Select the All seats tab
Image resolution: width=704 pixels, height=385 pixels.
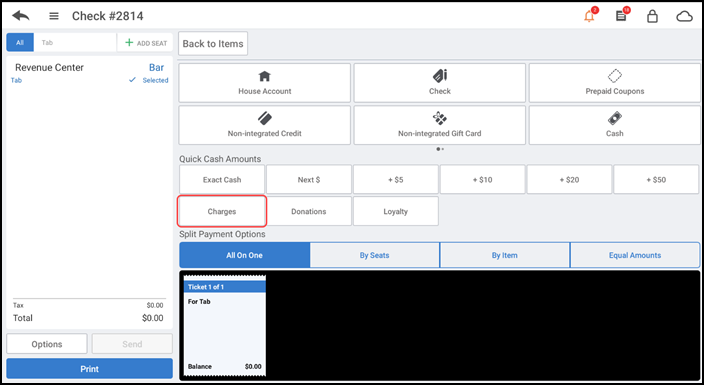click(x=20, y=43)
